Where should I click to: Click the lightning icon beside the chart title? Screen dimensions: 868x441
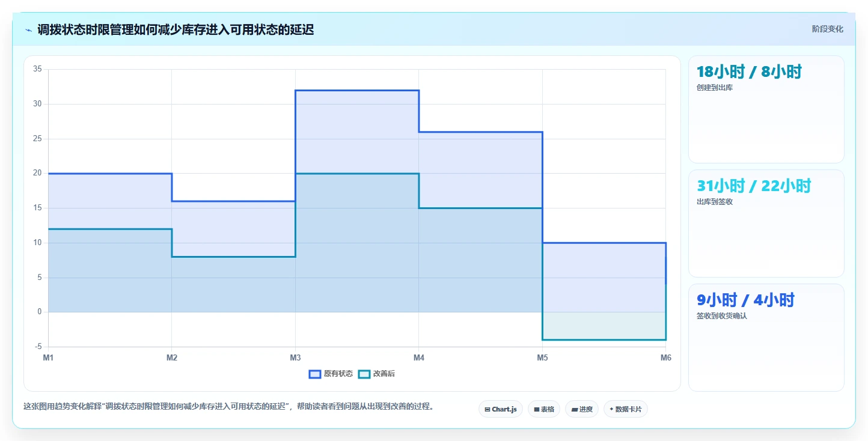[29, 29]
